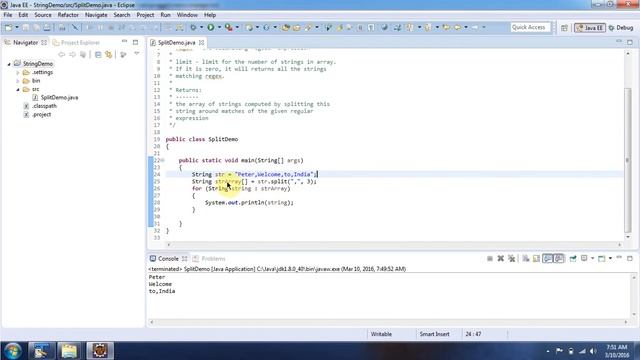Screen dimensions: 640x360
Task: Click Clear Console icon
Action: pos(526,258)
